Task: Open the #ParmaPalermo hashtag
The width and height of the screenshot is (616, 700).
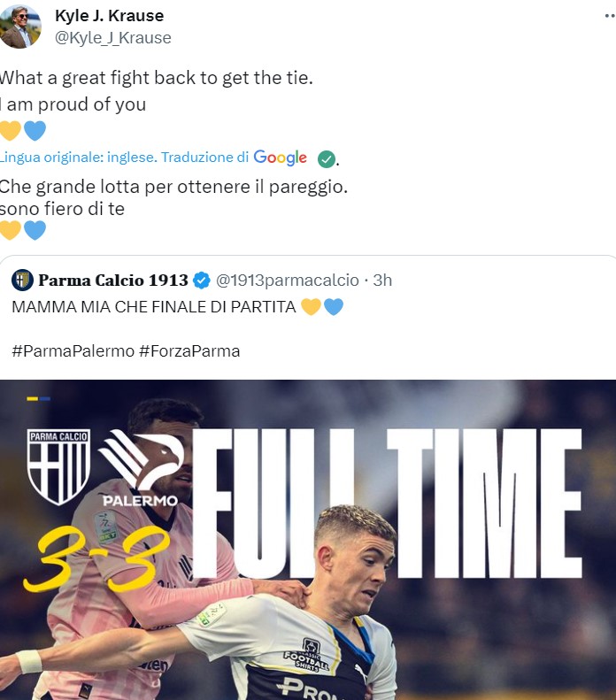Action: click(x=73, y=351)
